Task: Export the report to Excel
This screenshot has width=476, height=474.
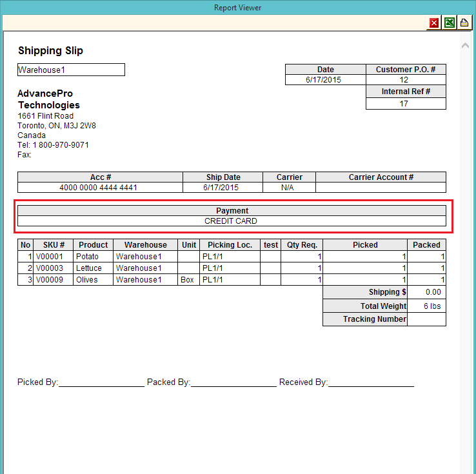Action: click(x=450, y=23)
